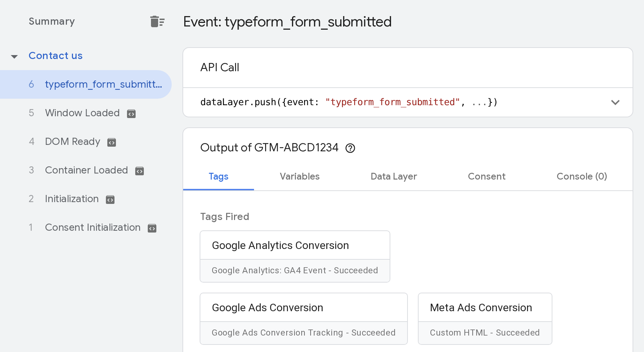Click the code icon next to Consent Initialization
Screen dimensions: 644x352
coord(152,228)
